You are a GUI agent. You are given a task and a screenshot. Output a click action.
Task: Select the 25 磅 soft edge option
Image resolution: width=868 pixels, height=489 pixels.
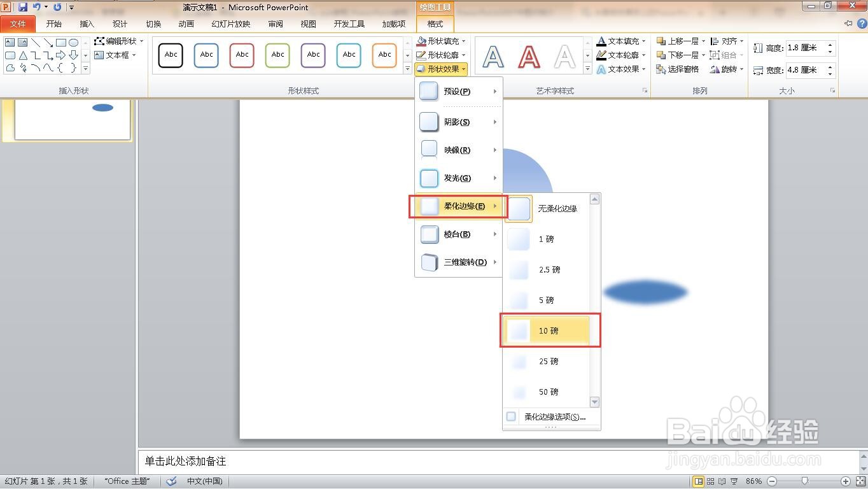point(547,362)
